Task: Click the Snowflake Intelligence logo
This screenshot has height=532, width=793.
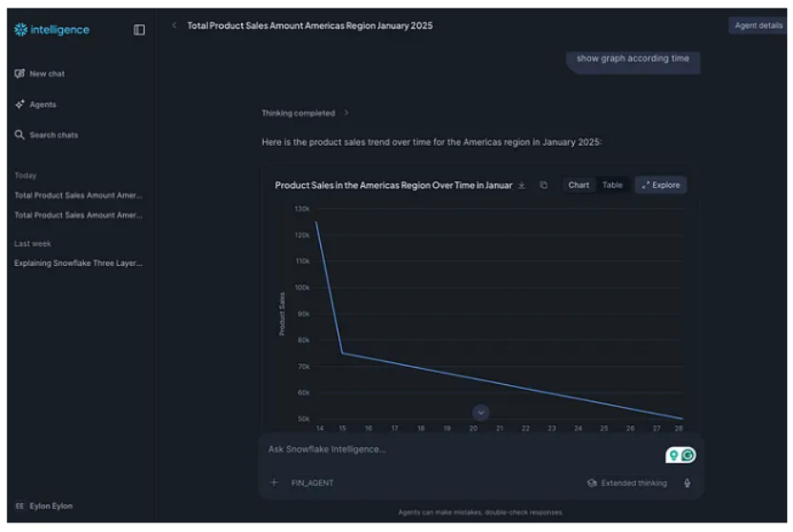Action: click(x=51, y=30)
